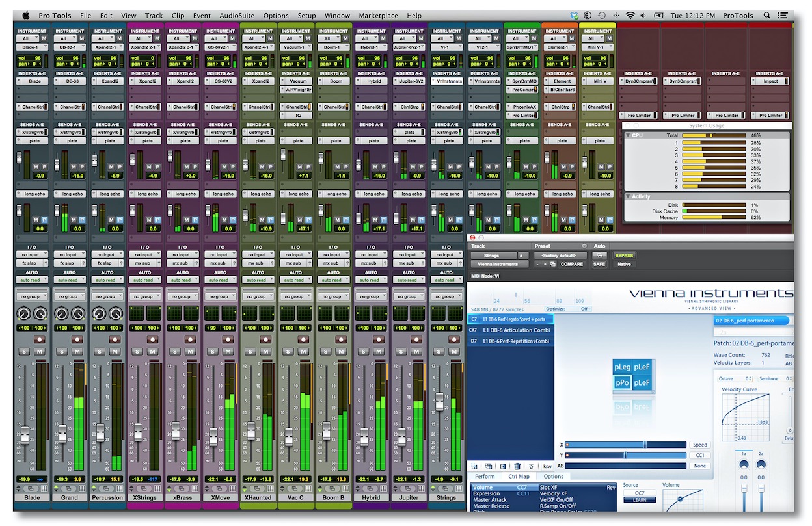Screen dimensions: 812x526
Task: Open the Blade-1 instrument output dropdown
Action: tap(32, 47)
